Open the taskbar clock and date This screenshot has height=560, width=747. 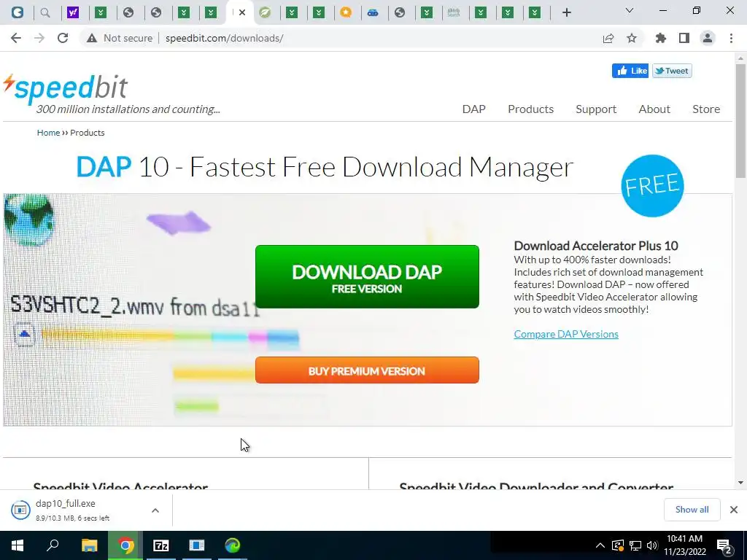click(684, 545)
